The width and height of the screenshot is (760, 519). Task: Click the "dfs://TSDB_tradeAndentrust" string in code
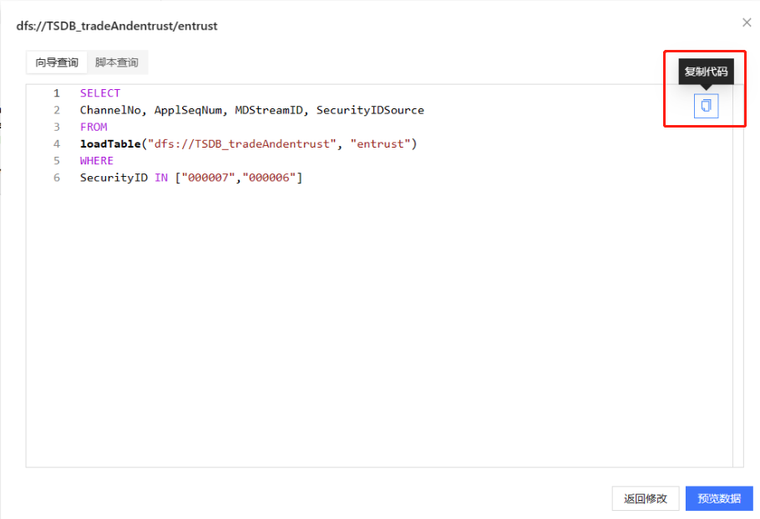tap(241, 144)
